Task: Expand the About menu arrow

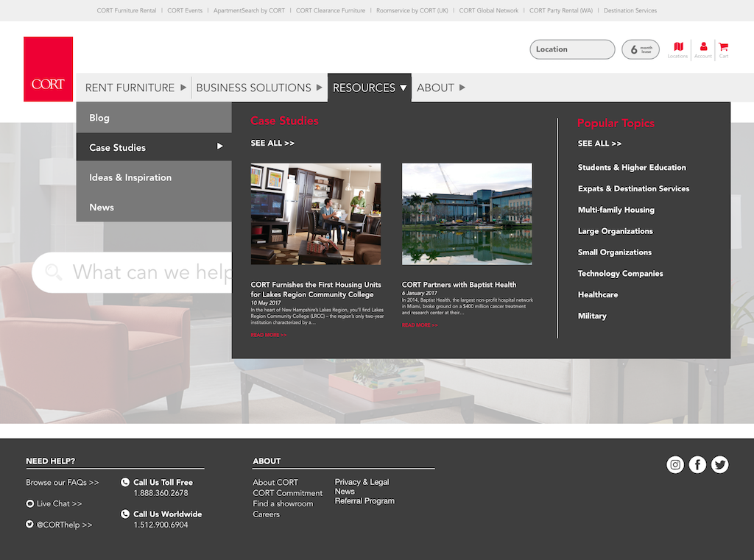Action: pos(462,88)
